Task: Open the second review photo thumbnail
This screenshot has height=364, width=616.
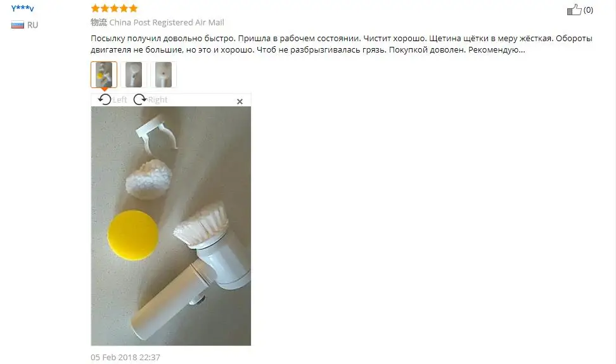Action: [x=134, y=75]
